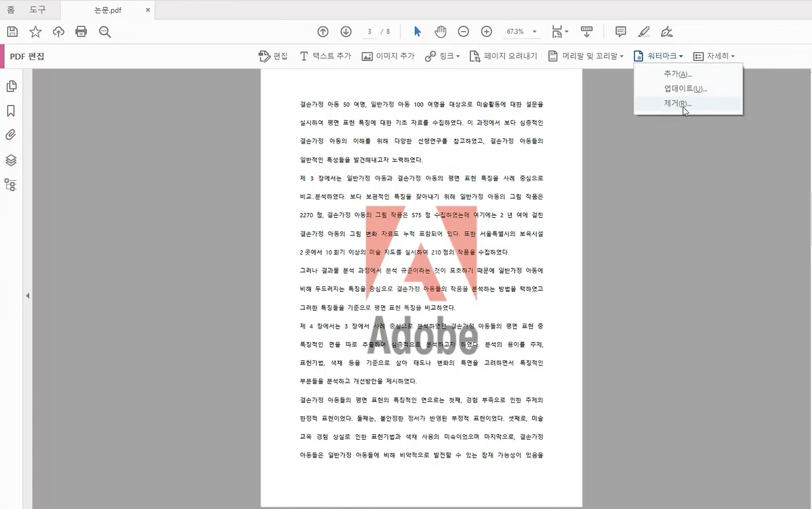
Task: Choose 추가(A)... in watermark menu
Action: click(x=688, y=74)
